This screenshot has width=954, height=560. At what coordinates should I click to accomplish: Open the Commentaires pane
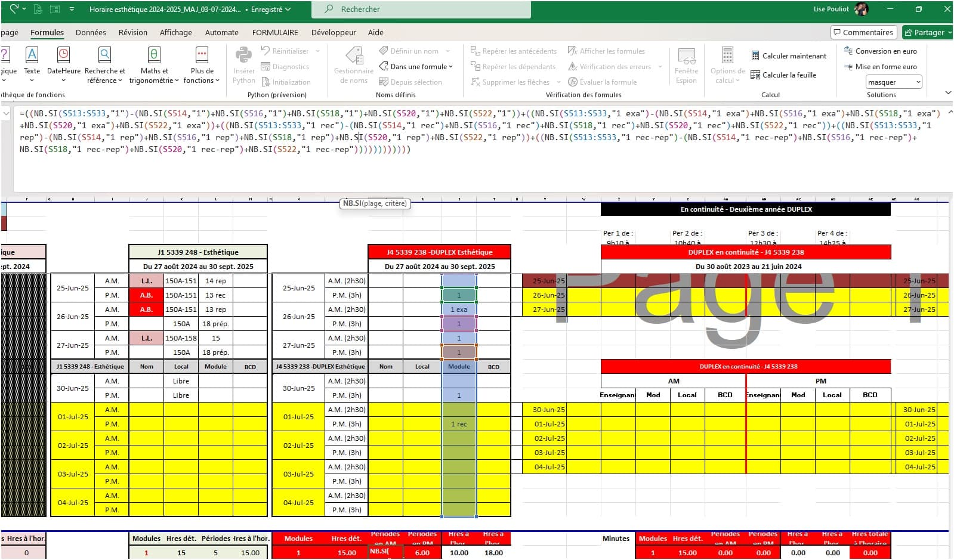click(x=863, y=32)
